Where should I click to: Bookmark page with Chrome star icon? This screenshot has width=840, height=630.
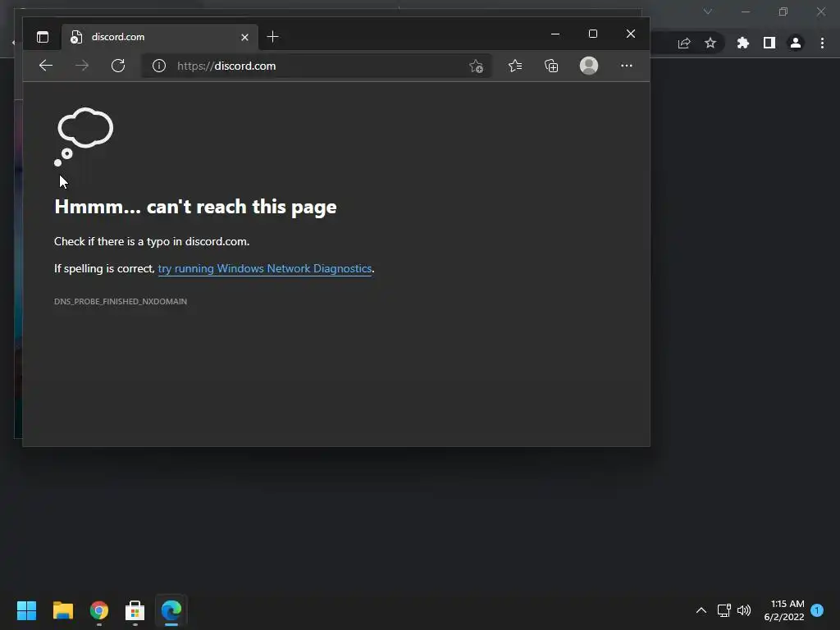click(710, 43)
